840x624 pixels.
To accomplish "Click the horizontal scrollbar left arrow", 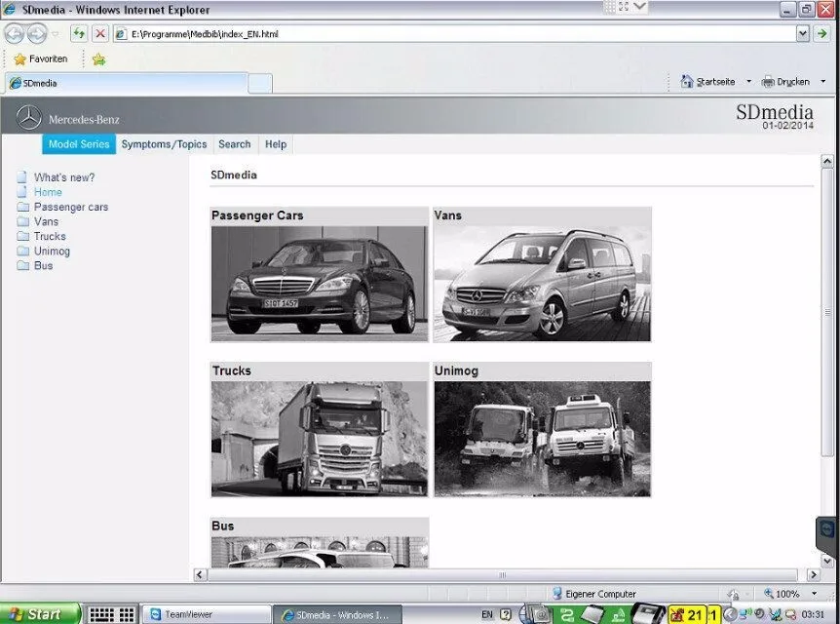I will click(x=200, y=574).
